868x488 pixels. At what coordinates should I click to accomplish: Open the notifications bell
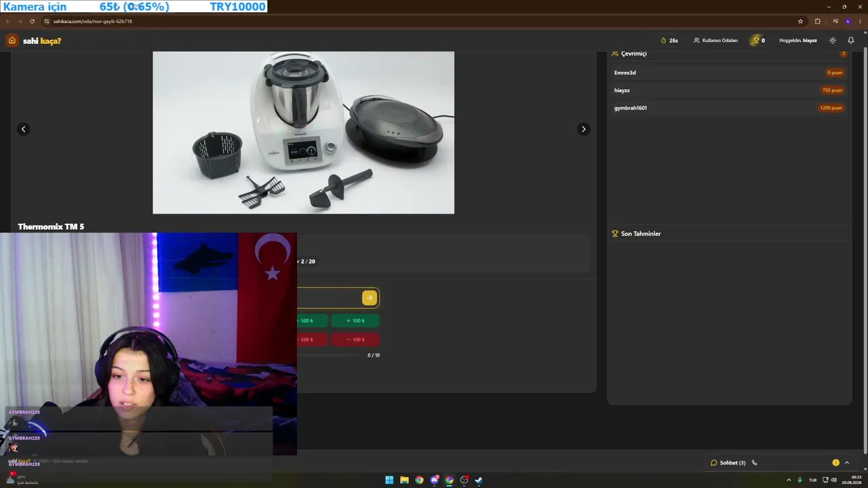pyautogui.click(x=851, y=41)
